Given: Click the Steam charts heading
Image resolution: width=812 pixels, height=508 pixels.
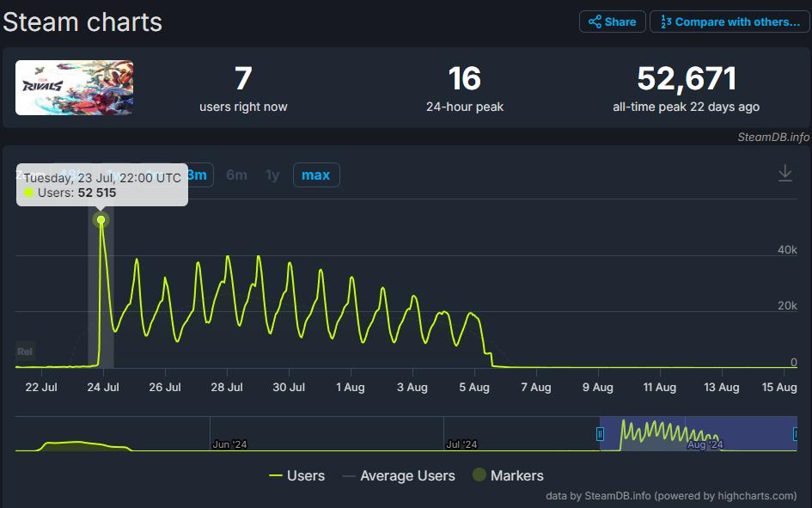Looking at the screenshot, I should coord(82,22).
